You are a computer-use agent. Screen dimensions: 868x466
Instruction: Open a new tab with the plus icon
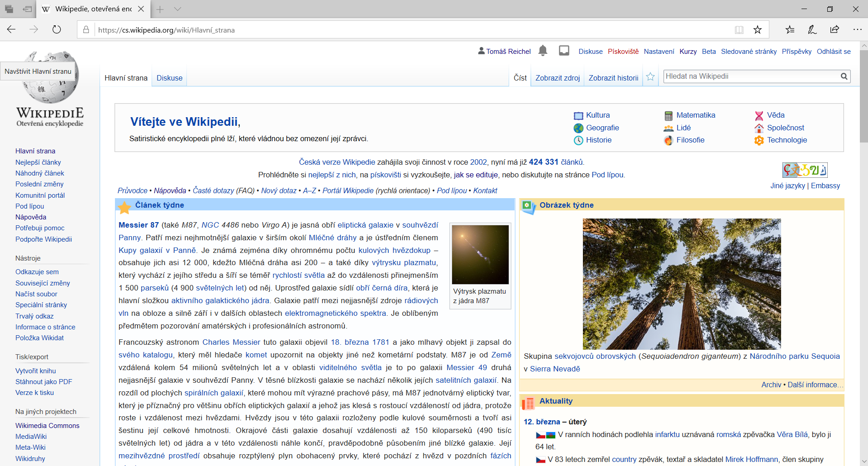tap(160, 9)
